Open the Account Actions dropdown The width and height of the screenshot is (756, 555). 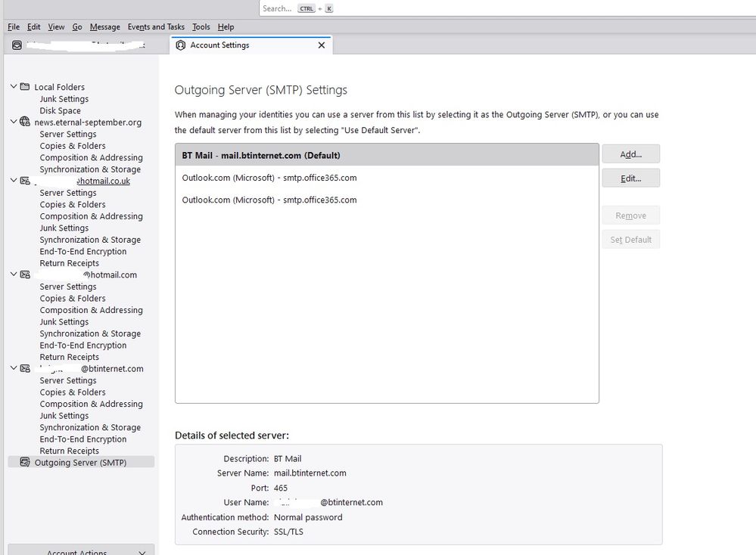click(x=81, y=550)
